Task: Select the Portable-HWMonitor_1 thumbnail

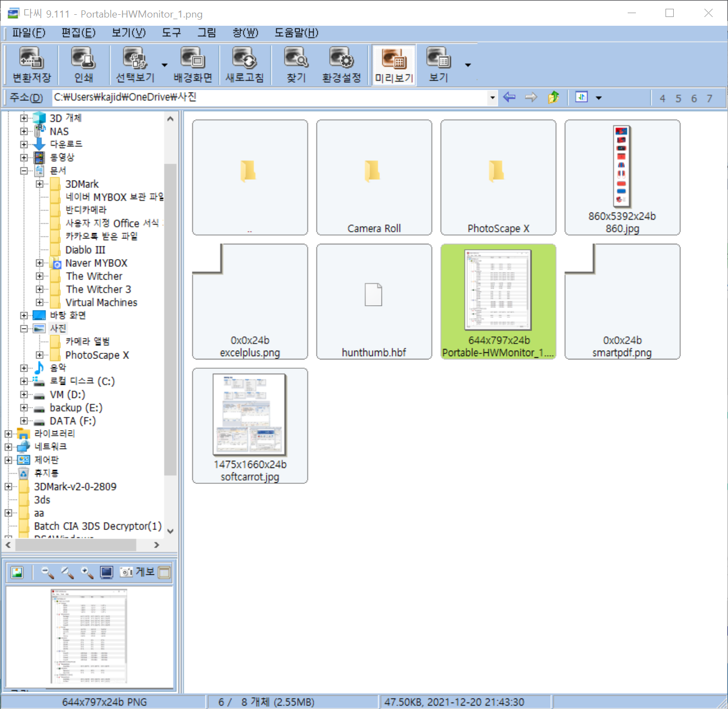Action: coord(498,302)
